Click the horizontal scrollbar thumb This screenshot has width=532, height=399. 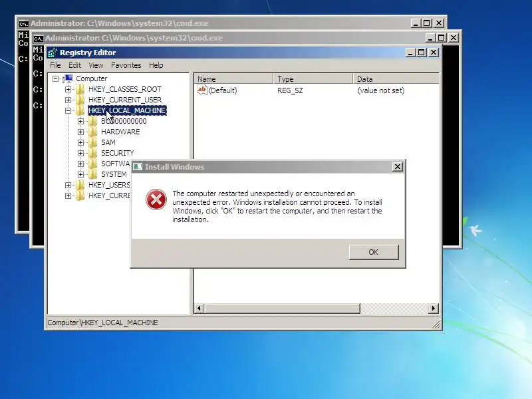click(282, 309)
